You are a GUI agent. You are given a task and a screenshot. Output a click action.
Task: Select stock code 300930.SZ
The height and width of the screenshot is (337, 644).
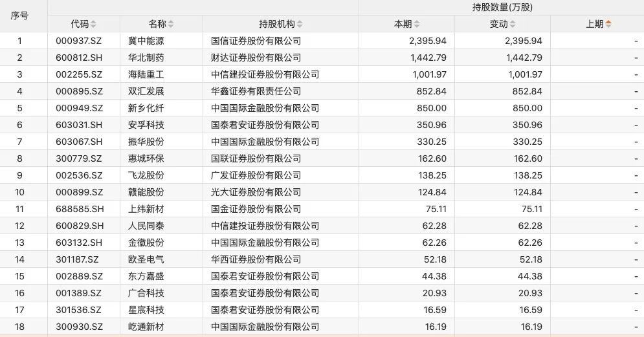pos(79,327)
